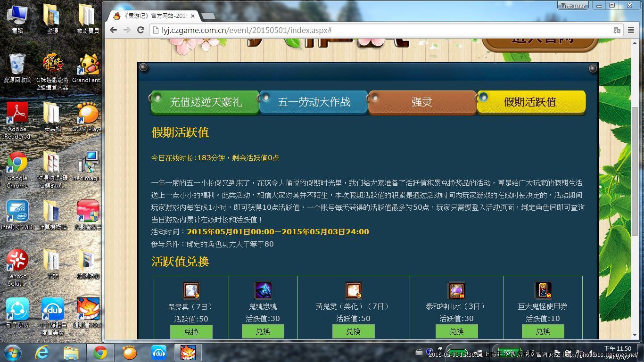The height and width of the screenshot is (362, 644).
Task: Redeem 鬼灵具 with its 兑换 button
Action: coord(191,331)
